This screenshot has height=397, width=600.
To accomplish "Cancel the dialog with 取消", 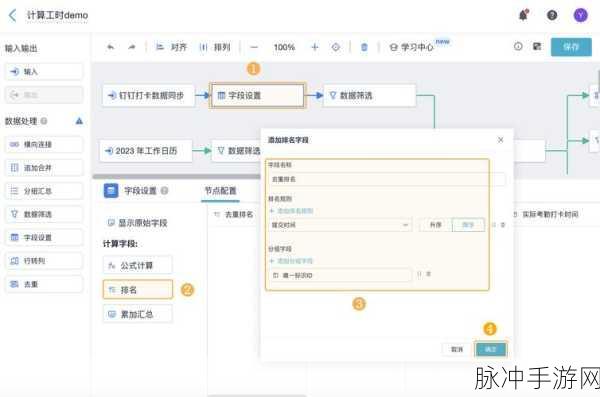I will [x=457, y=349].
